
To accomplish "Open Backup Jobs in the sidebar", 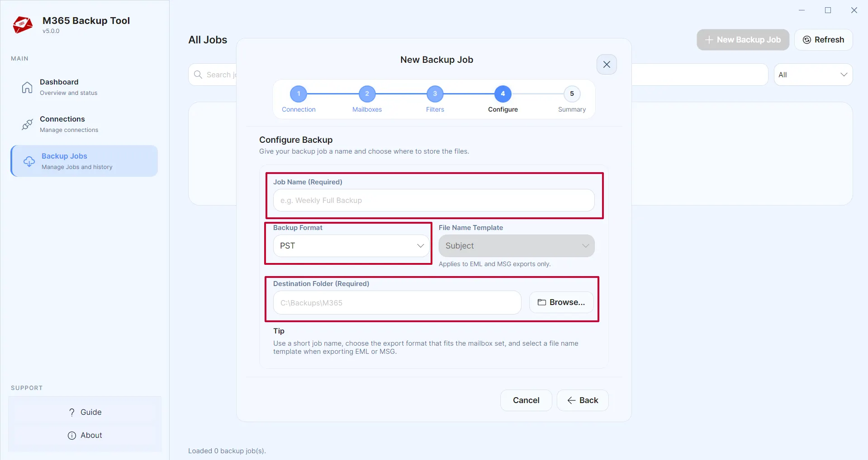I will (84, 161).
